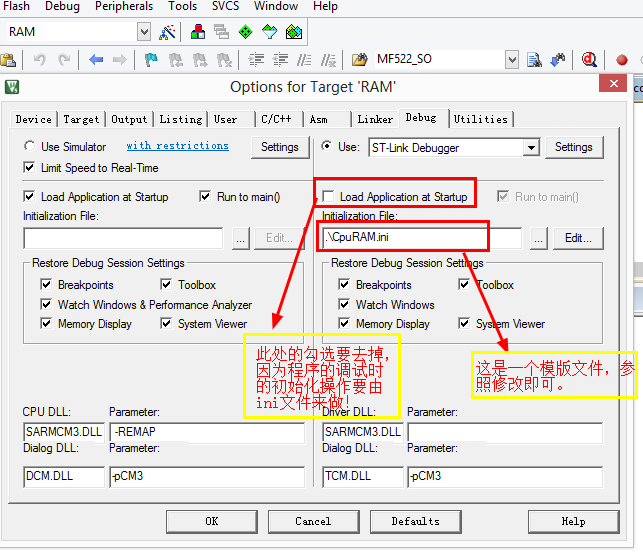Image resolution: width=643 pixels, height=554 pixels.
Task: Open the Peripherals menu
Action: click(x=124, y=6)
